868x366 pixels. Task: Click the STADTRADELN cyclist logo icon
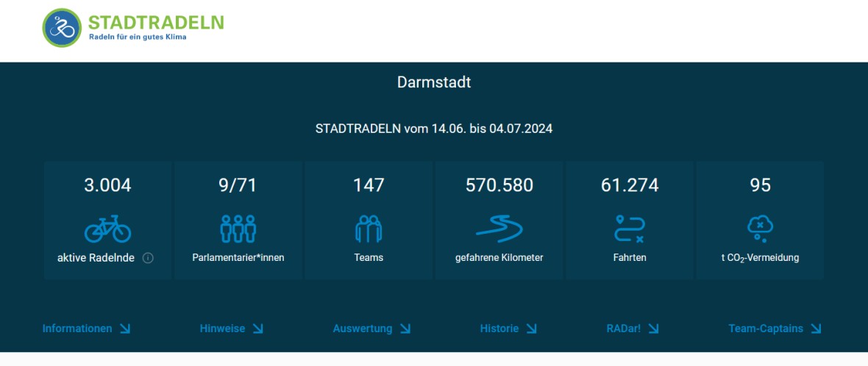point(62,28)
